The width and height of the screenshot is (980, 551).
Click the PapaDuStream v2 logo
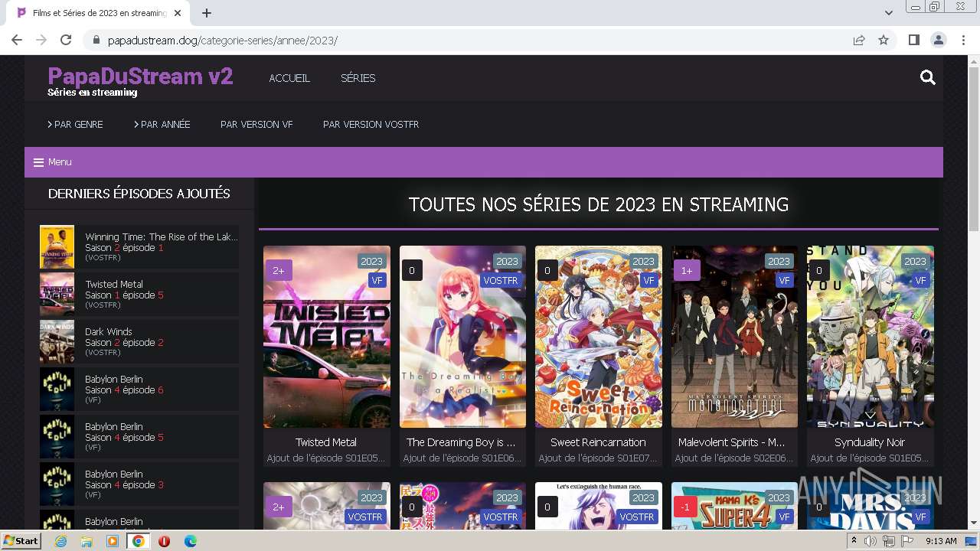click(x=140, y=76)
